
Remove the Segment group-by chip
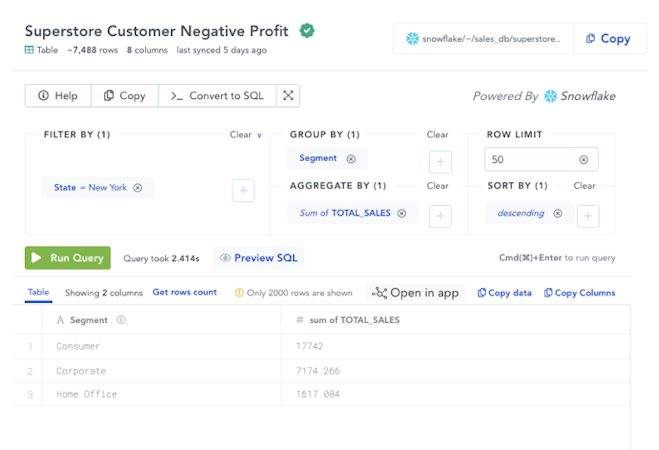click(351, 159)
